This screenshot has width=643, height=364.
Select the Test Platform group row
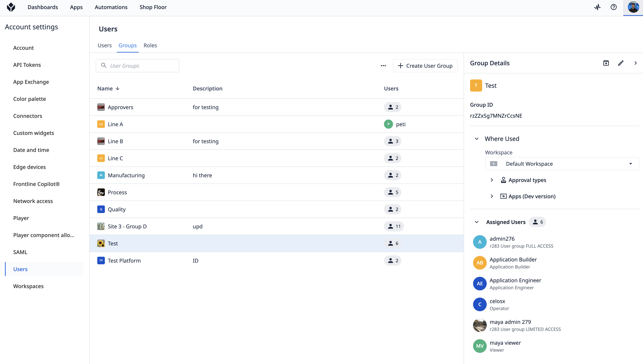(x=276, y=261)
